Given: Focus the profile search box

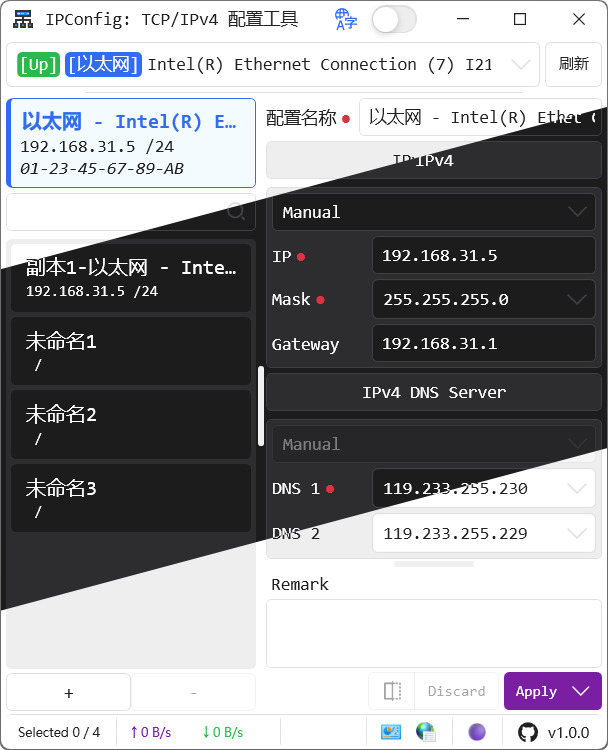Looking at the screenshot, I should (x=131, y=212).
